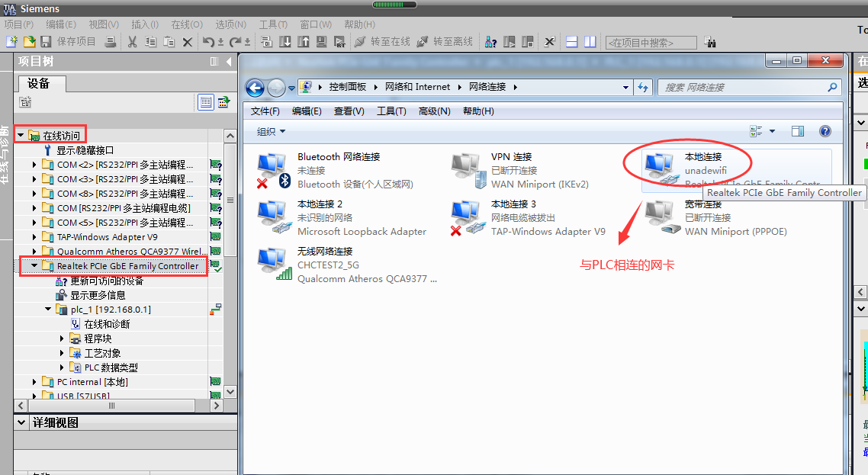Click the accessible devices toolbar icon
Image resolution: width=868 pixels, height=475 pixels.
490,41
